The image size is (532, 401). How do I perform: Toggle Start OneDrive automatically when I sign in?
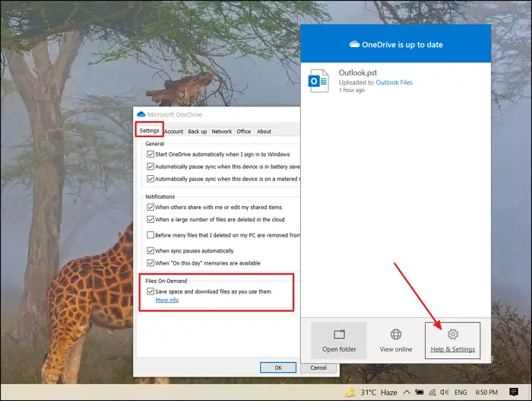(x=150, y=154)
